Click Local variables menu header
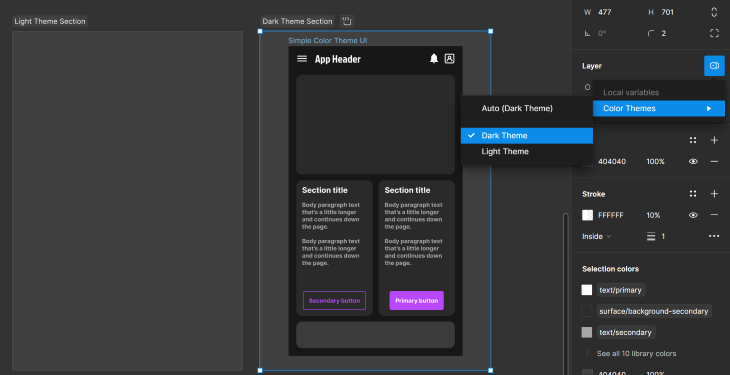Image resolution: width=730 pixels, height=375 pixels. click(x=631, y=93)
